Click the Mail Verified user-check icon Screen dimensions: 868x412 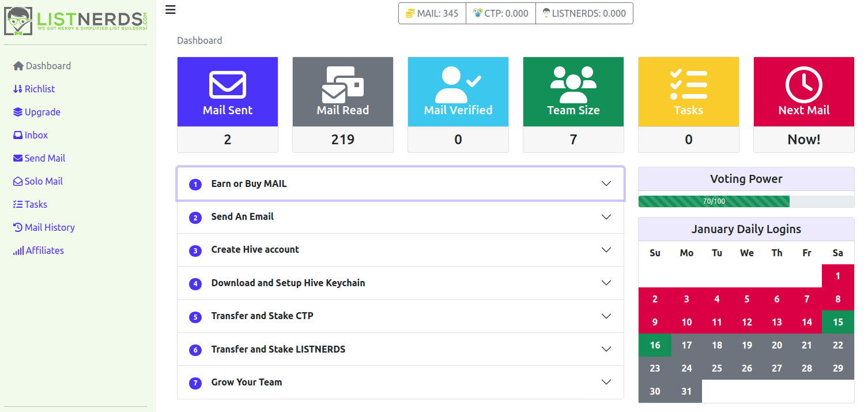click(458, 84)
